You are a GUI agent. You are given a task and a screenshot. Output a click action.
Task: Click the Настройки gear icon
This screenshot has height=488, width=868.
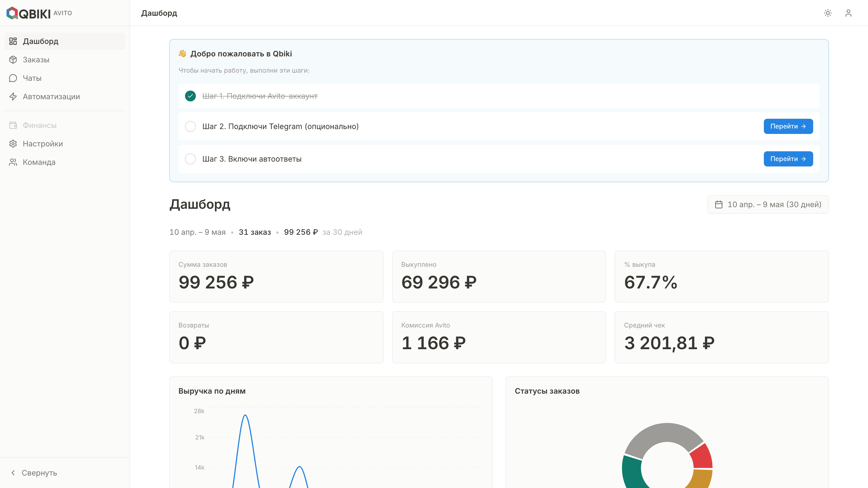pyautogui.click(x=13, y=144)
